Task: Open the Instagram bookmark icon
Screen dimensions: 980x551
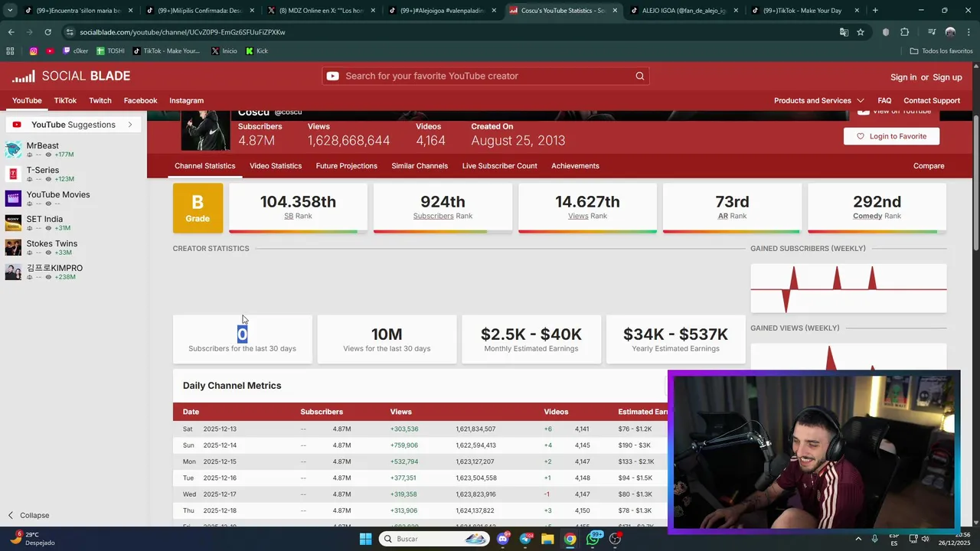Action: (x=33, y=51)
